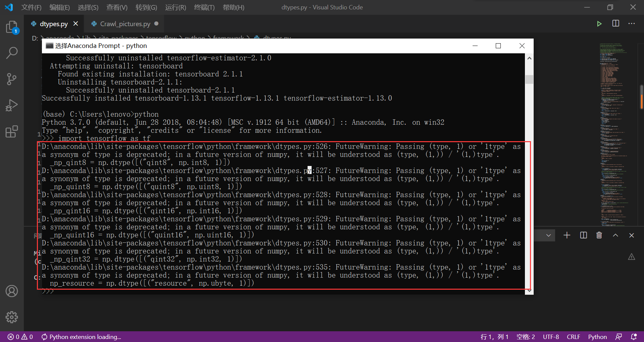644x342 pixels.
Task: Open Manage settings gear
Action: coord(12,317)
